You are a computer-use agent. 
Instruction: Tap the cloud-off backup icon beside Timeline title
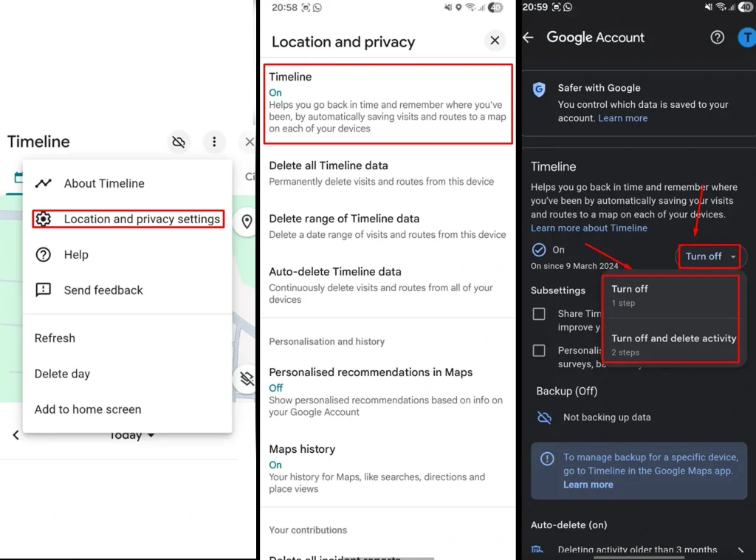click(179, 142)
